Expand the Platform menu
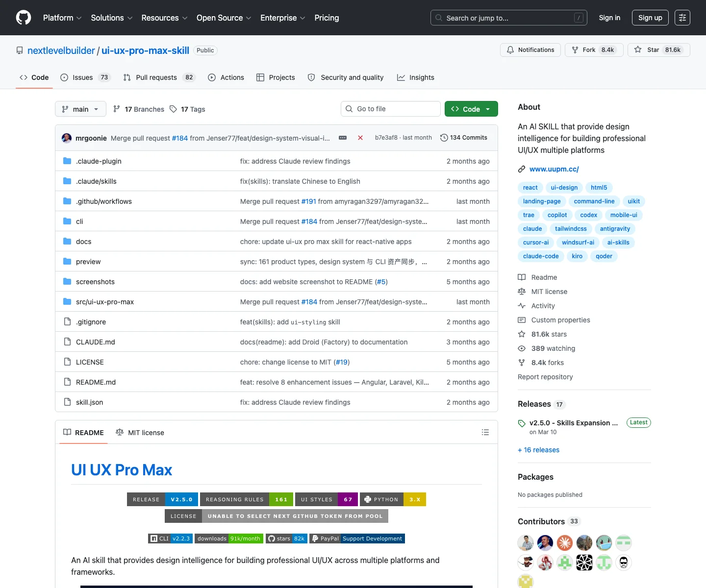The image size is (706, 588). (x=62, y=18)
